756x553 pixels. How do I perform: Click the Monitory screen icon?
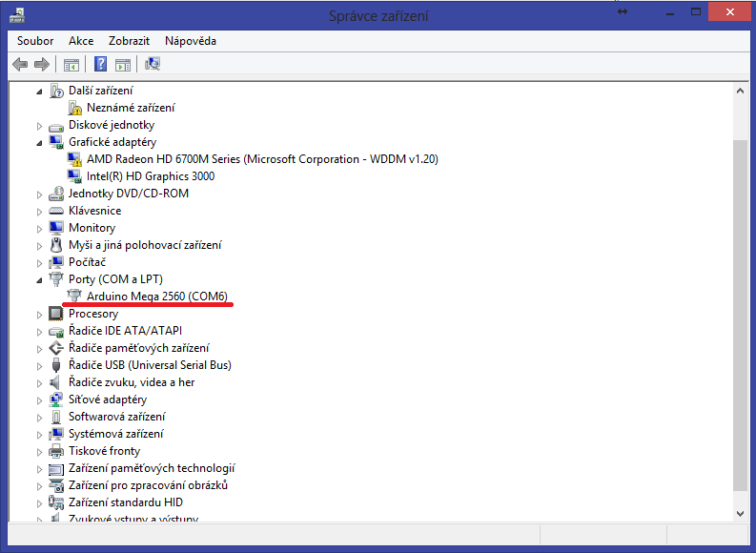click(x=56, y=228)
